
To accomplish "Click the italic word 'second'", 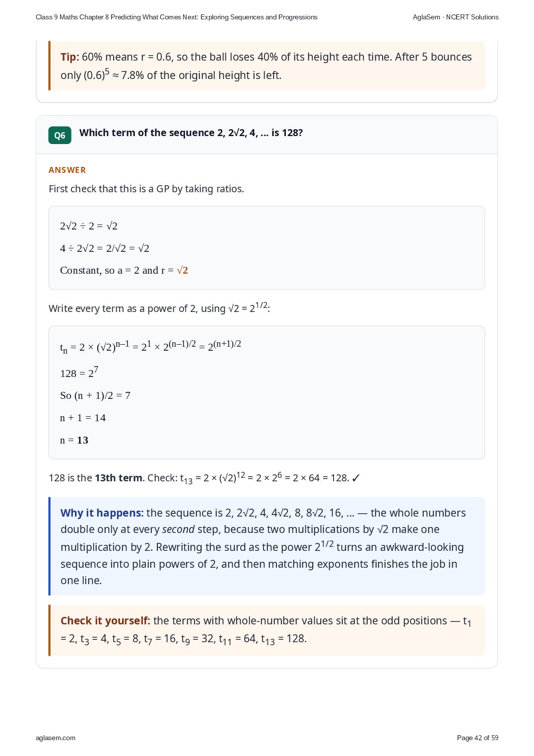I will 178,529.
